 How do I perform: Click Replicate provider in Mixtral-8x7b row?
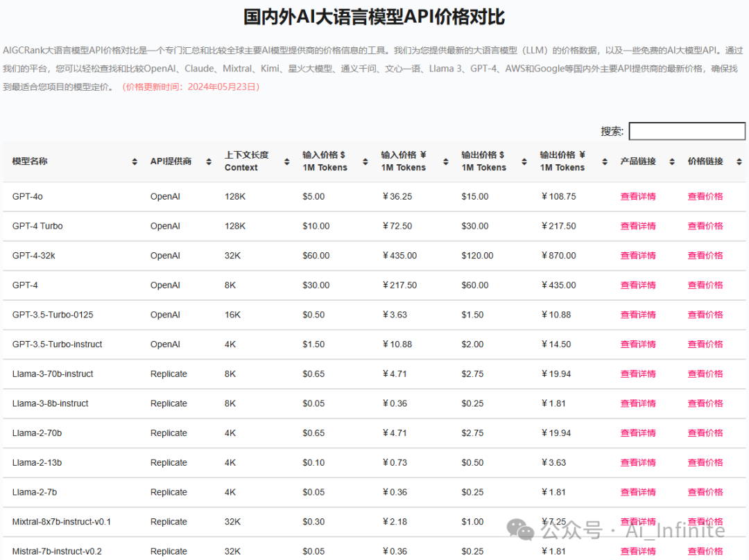point(169,522)
